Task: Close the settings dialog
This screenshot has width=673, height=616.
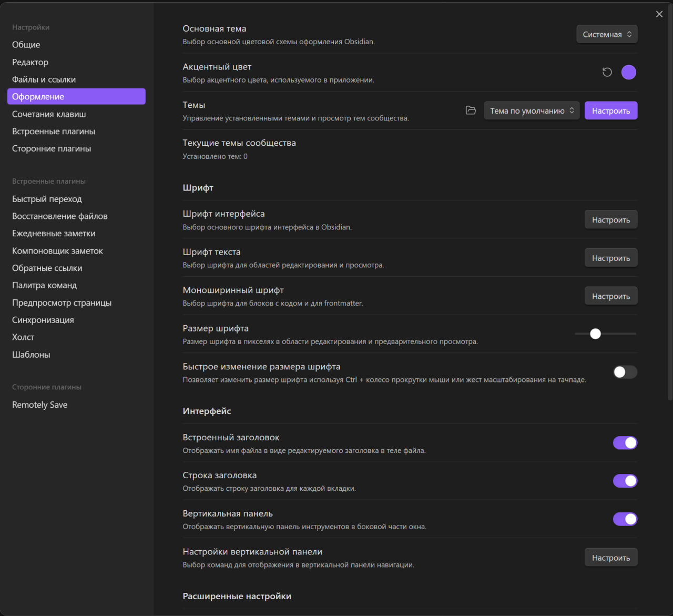Action: click(659, 14)
